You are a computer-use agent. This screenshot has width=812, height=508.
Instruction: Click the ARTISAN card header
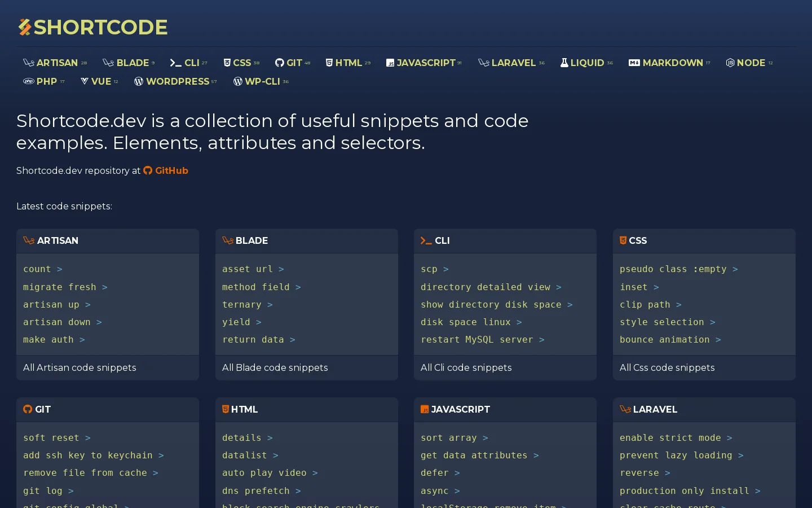coord(108,240)
